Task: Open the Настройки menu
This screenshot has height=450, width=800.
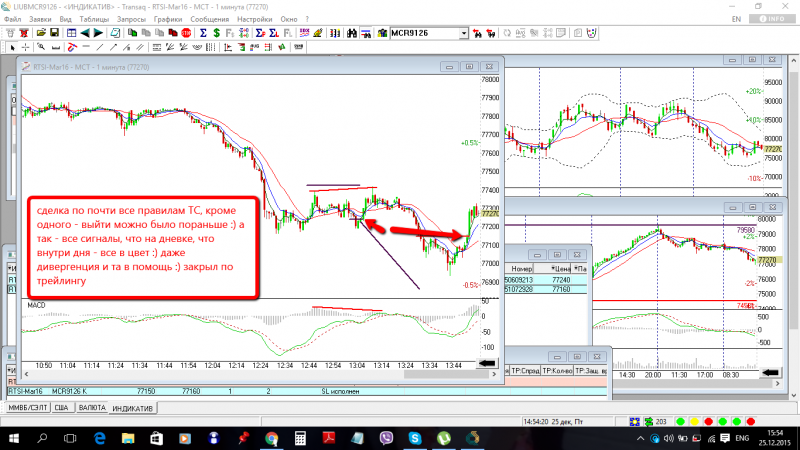Action: pyautogui.click(x=255, y=19)
